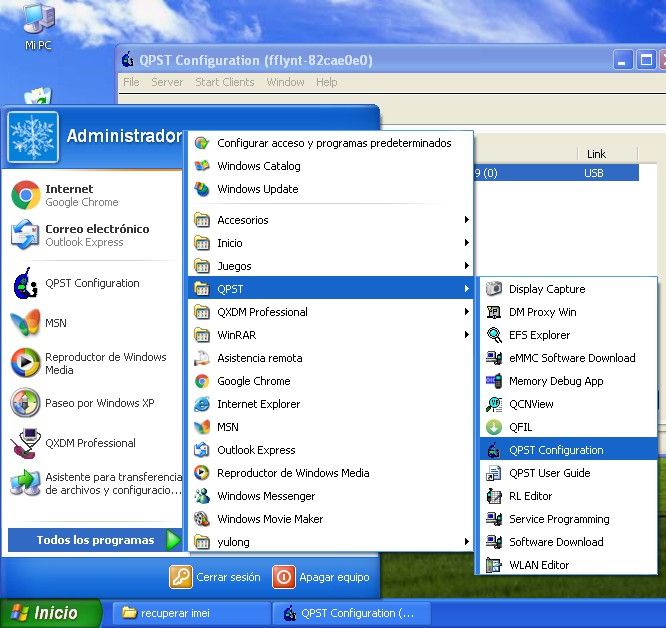Click QPST Configuration icon in recent programs
Screen dimensions: 666x628
pos(25,283)
